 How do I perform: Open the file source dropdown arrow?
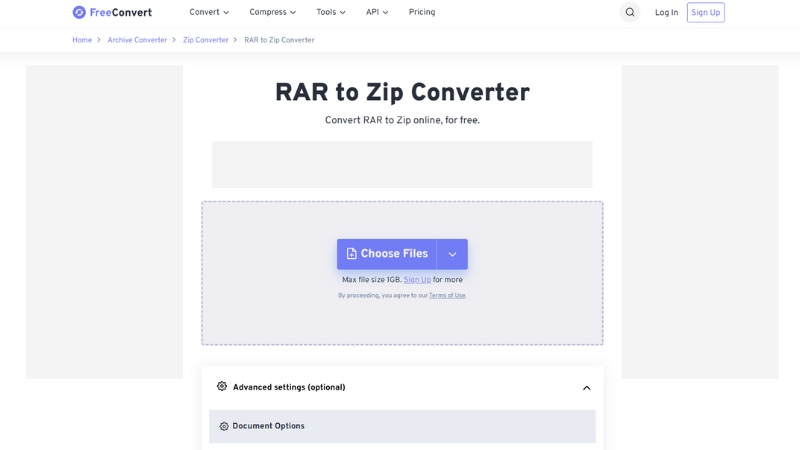click(452, 254)
